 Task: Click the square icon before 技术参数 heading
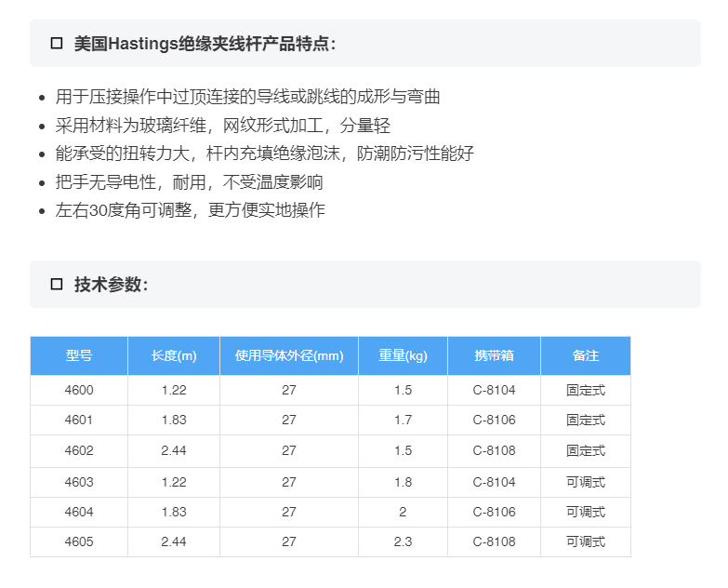click(x=57, y=285)
